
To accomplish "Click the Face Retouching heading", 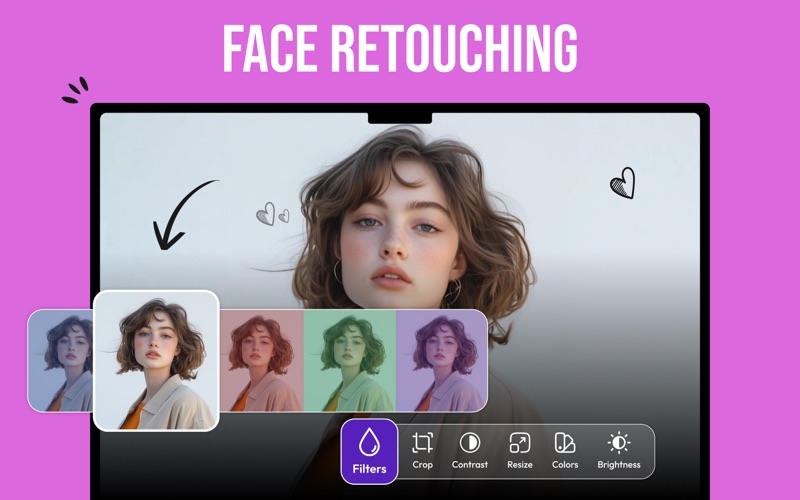I will click(400, 47).
